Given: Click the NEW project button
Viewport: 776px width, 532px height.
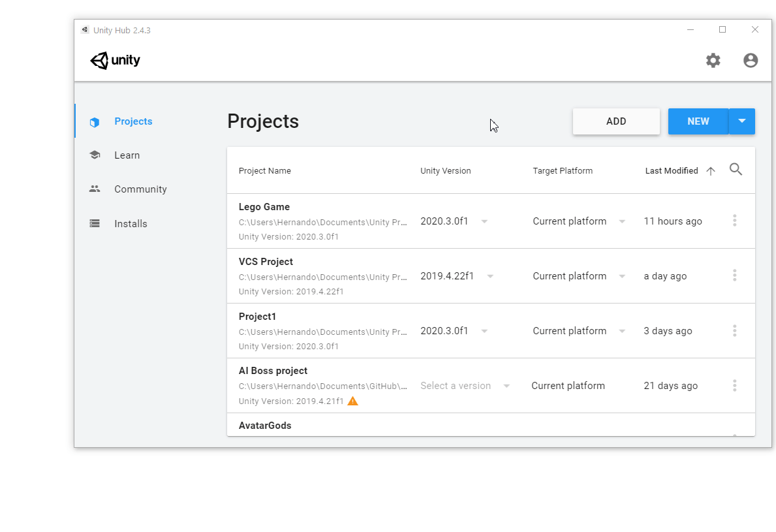Looking at the screenshot, I should pyautogui.click(x=698, y=121).
